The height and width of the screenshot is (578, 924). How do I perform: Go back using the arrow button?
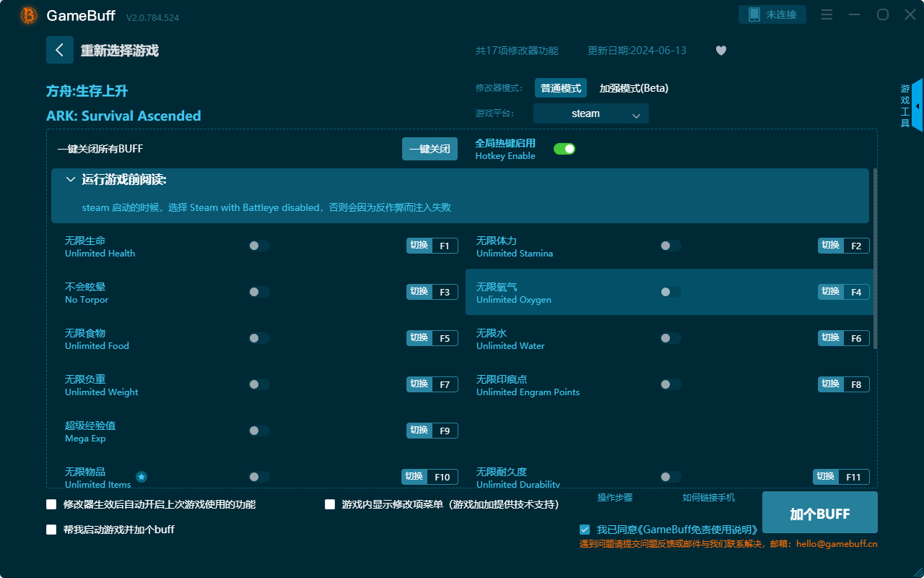tap(60, 50)
